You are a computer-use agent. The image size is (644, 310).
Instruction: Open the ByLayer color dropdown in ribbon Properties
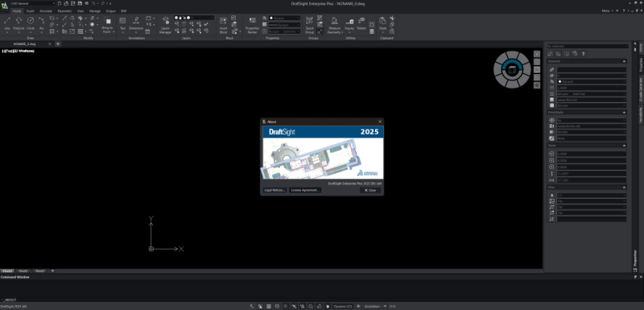tap(285, 18)
